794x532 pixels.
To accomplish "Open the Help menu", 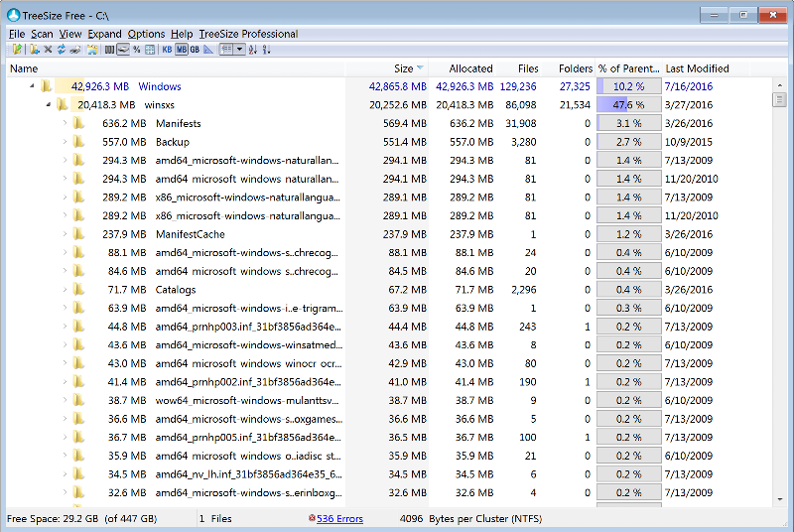I will click(x=182, y=34).
